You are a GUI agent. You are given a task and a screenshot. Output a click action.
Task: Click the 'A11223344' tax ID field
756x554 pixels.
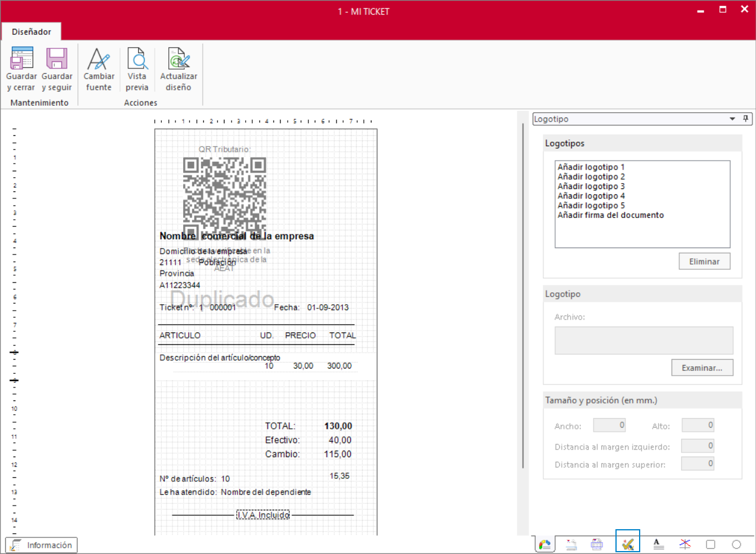[x=180, y=285]
